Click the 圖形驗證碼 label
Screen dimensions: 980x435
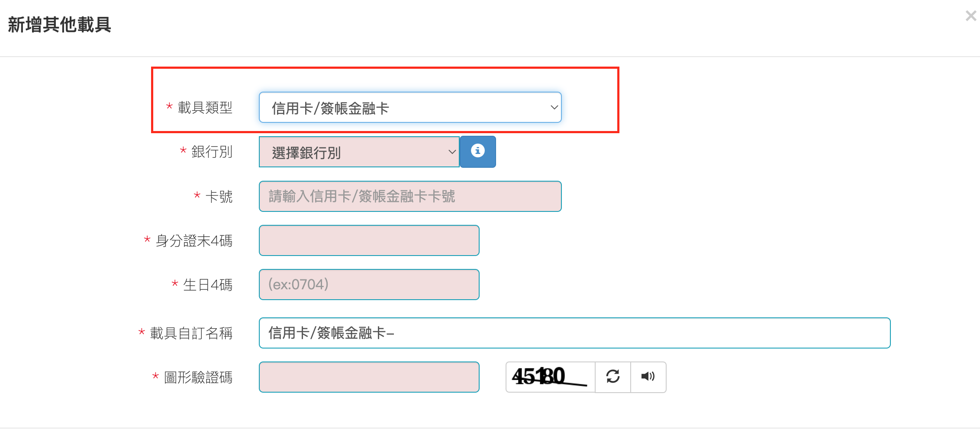pyautogui.click(x=198, y=377)
